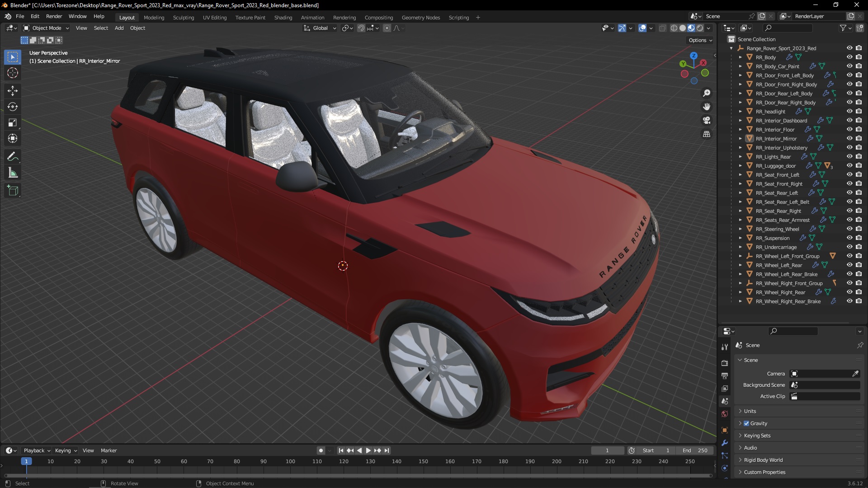Activate the Rotate tool

click(13, 107)
